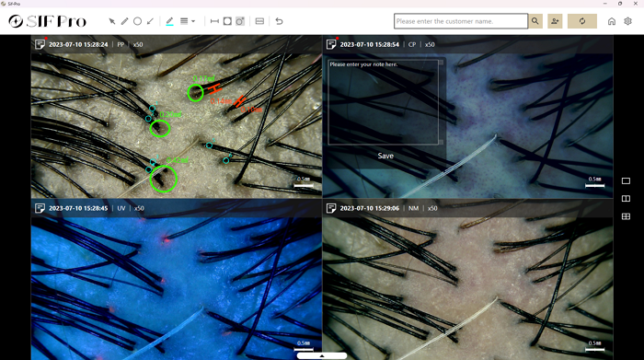Go to the home screen icon
644x360 pixels.
pyautogui.click(x=612, y=21)
